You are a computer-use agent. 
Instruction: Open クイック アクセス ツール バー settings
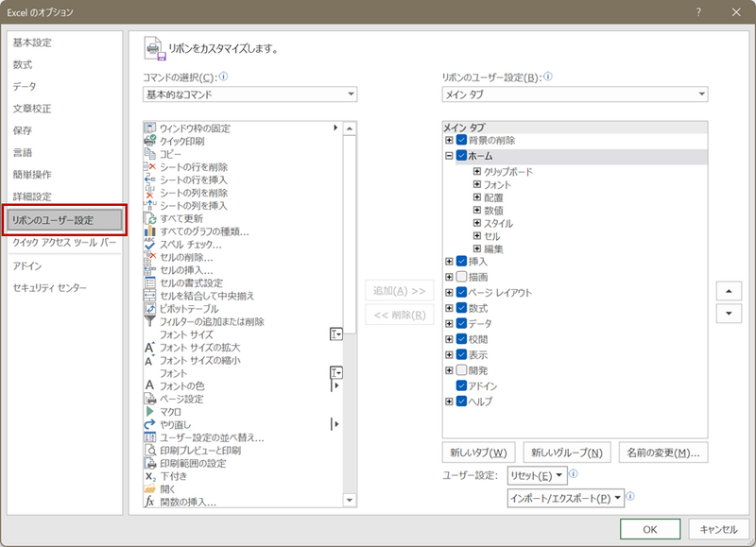pos(64,242)
